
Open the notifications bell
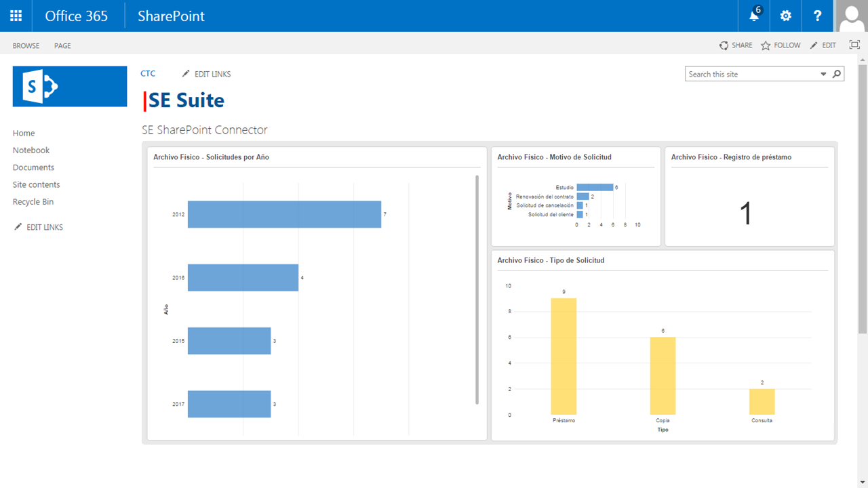click(x=753, y=16)
